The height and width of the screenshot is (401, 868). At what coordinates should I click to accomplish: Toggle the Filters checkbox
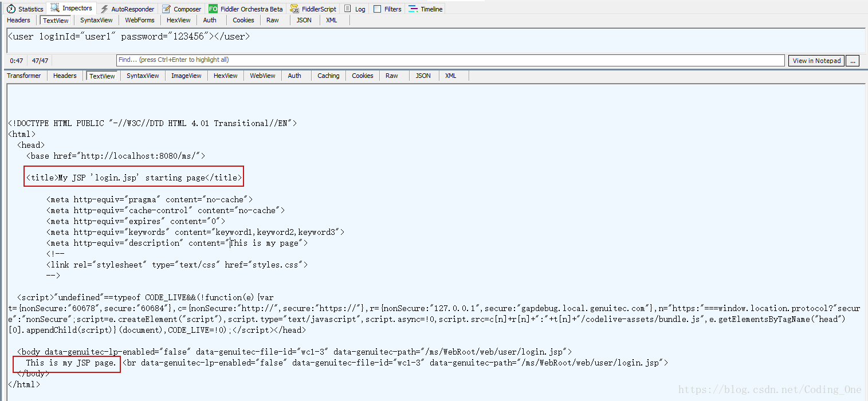pyautogui.click(x=377, y=9)
